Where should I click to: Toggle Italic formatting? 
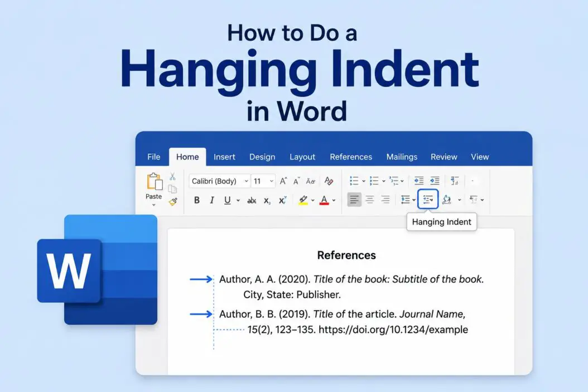click(x=212, y=200)
